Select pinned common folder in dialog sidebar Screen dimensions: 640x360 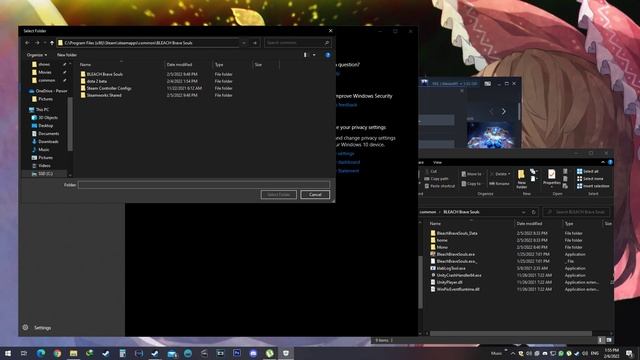coord(46,80)
